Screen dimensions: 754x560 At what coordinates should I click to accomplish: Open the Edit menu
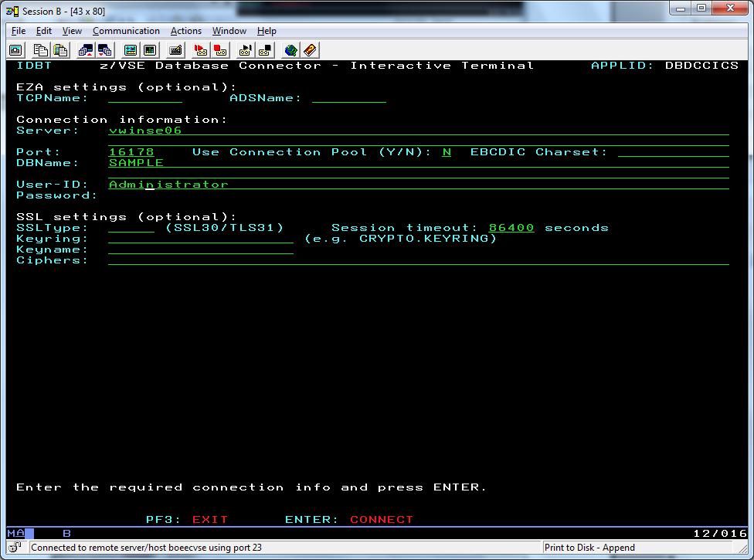coord(44,31)
